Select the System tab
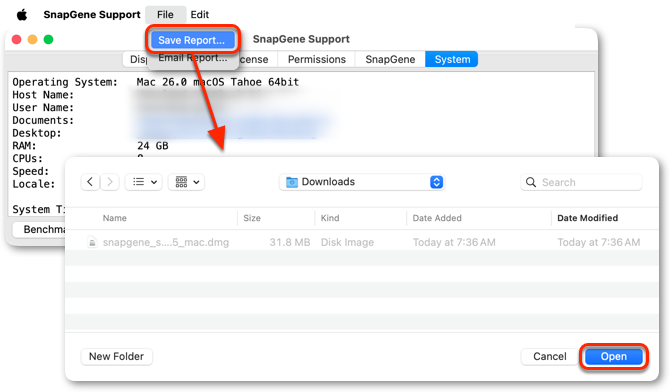 click(452, 59)
